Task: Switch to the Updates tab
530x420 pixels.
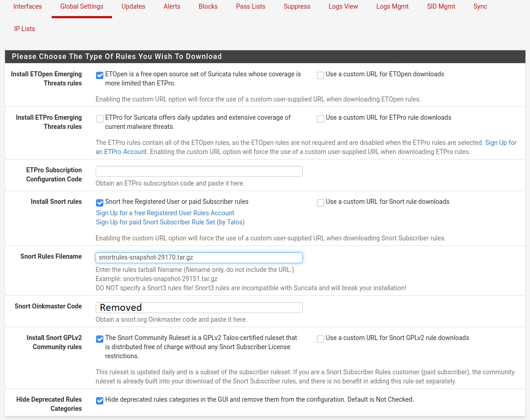Action: pos(133,7)
